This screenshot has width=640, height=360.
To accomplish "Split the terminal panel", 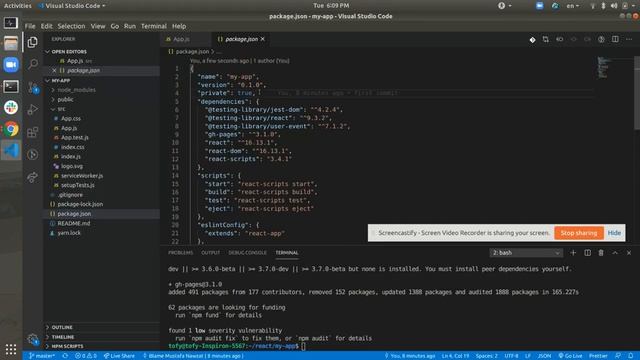I will (587, 253).
